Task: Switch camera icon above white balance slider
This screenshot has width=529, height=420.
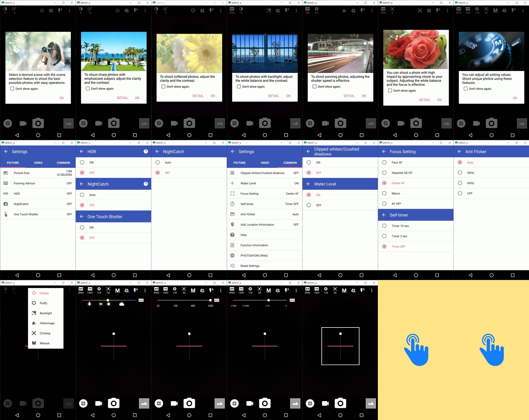Action: [126, 291]
